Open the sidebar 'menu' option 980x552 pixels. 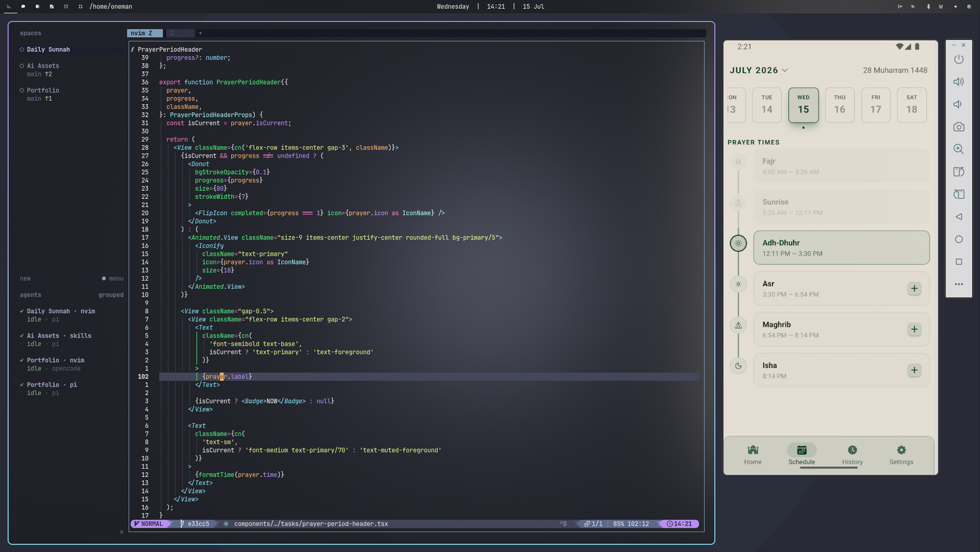[113, 279]
